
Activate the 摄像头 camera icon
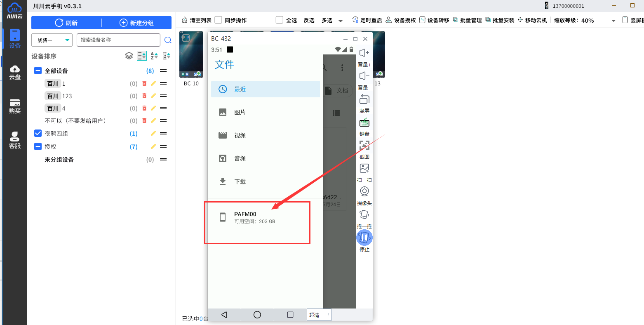click(x=364, y=191)
